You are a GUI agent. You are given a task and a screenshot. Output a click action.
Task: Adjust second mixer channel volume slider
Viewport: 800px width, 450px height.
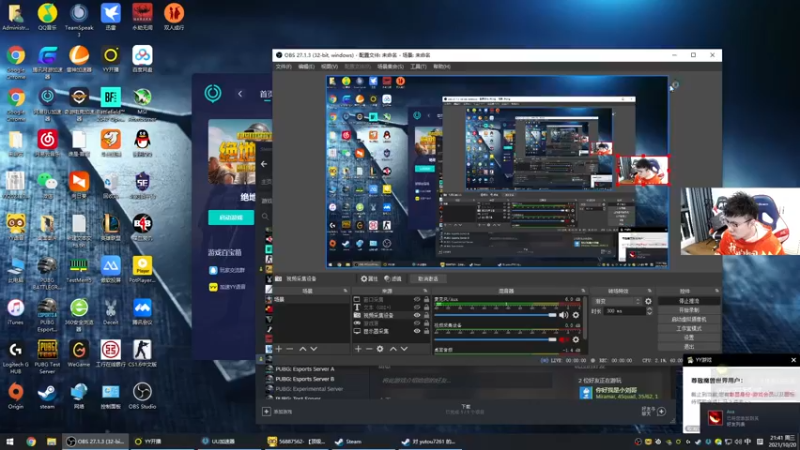pyautogui.click(x=495, y=340)
